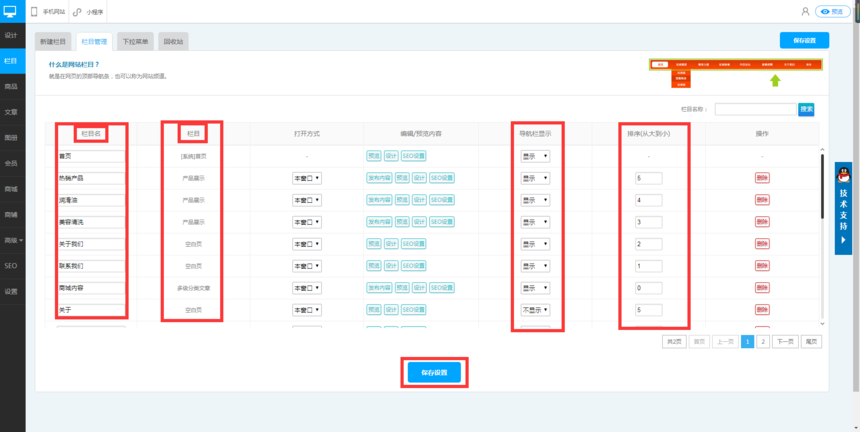Open the 下拉菜单 tab

coord(135,42)
